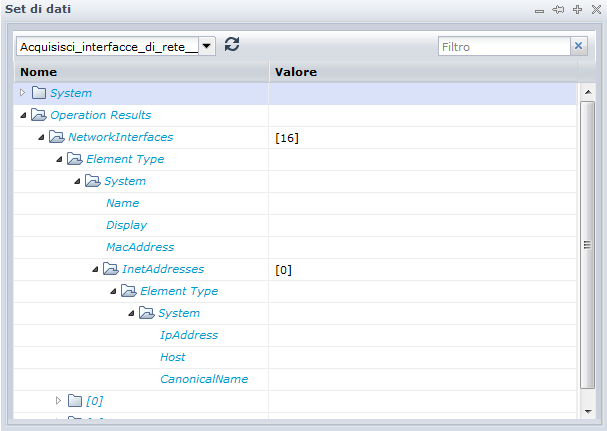Select the CanonicalName field row

(x=295, y=379)
